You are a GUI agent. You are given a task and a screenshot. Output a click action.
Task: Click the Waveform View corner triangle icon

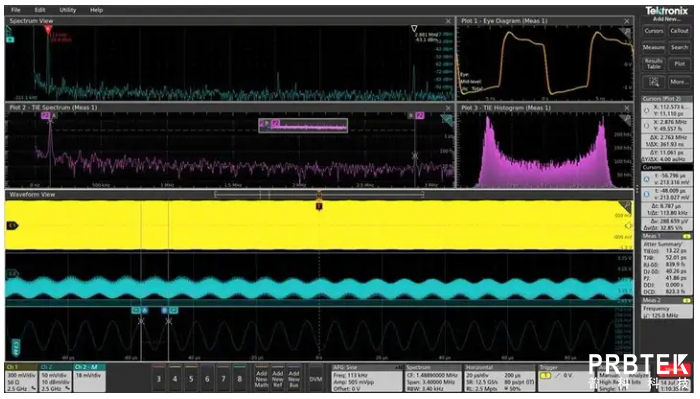pyautogui.click(x=625, y=206)
